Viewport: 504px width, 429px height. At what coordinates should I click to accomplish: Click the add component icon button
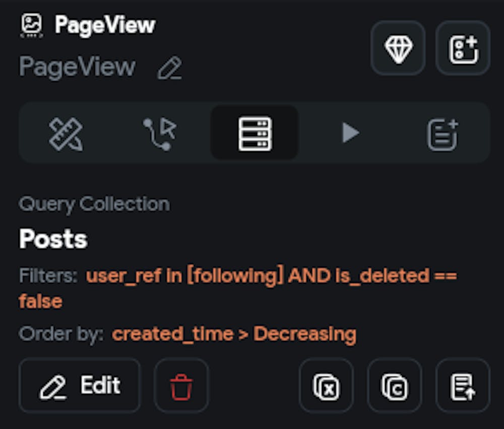tap(463, 48)
